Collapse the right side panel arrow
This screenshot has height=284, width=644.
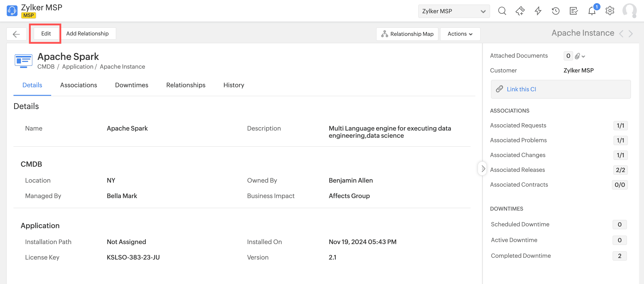click(x=483, y=169)
